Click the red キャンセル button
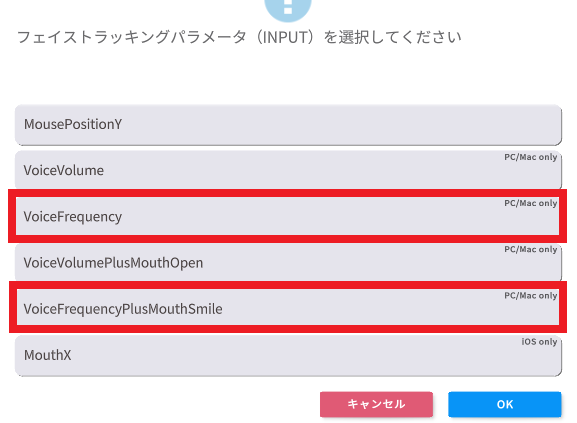577x423 pixels. 376,404
